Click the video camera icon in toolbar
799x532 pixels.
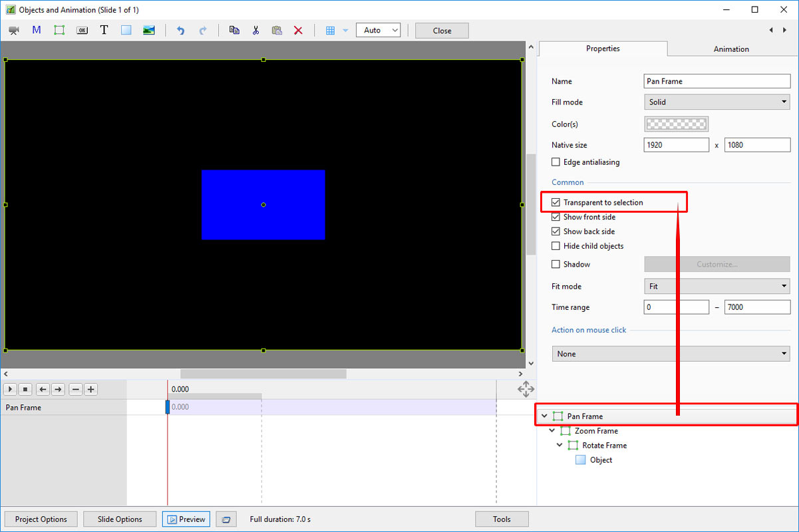click(14, 31)
